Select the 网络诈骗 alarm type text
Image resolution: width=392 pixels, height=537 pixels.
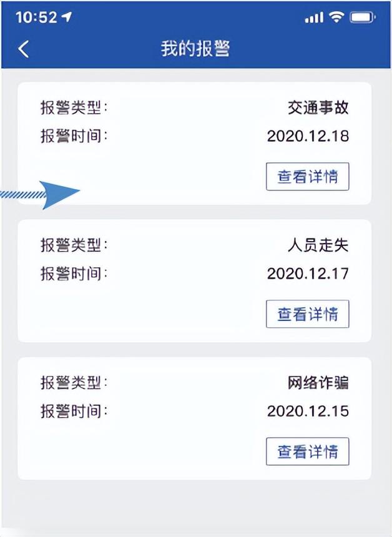[318, 383]
